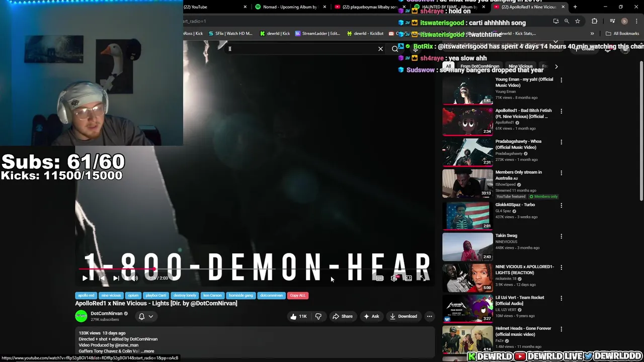Enter full screen on the video player
The width and height of the screenshot is (644, 362).
[x=423, y=278]
